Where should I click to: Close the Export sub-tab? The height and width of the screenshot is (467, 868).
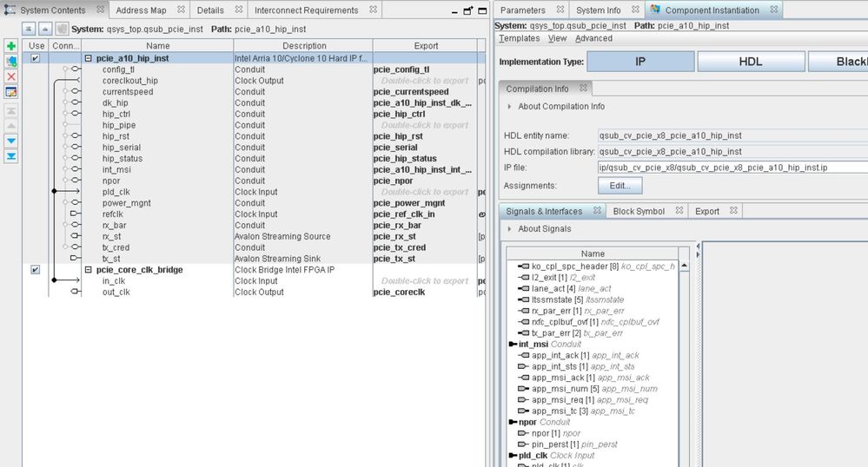(x=733, y=210)
